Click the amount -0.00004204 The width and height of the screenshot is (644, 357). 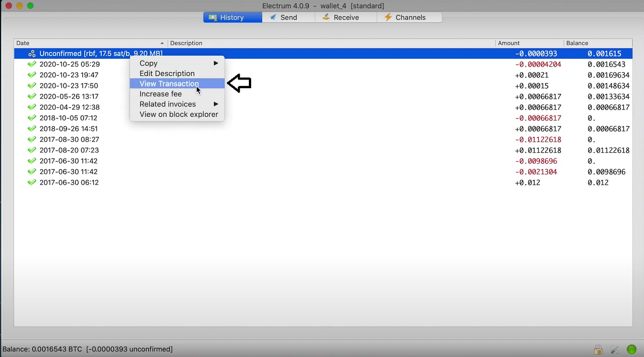point(538,64)
